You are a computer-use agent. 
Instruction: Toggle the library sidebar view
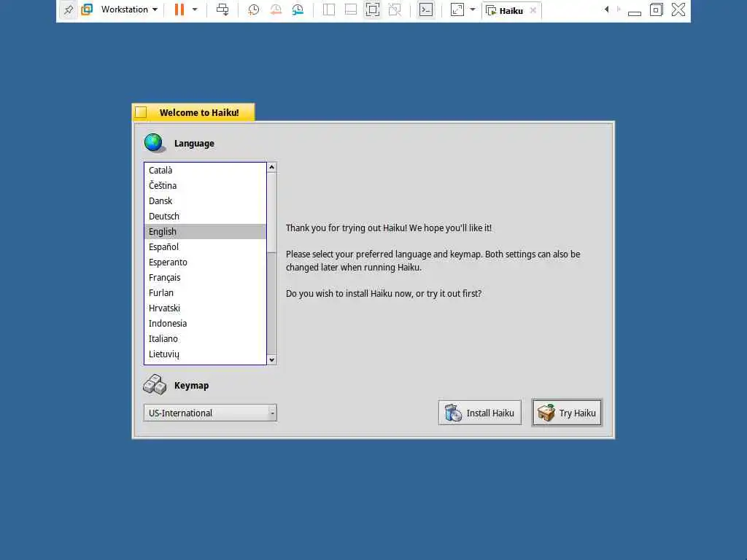coord(329,9)
